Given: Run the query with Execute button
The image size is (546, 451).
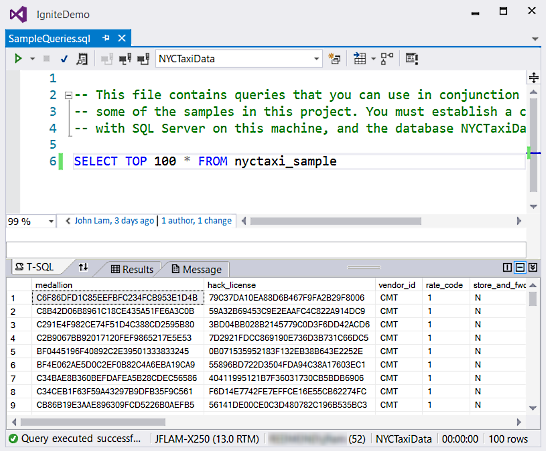Looking at the screenshot, I should tap(18, 59).
